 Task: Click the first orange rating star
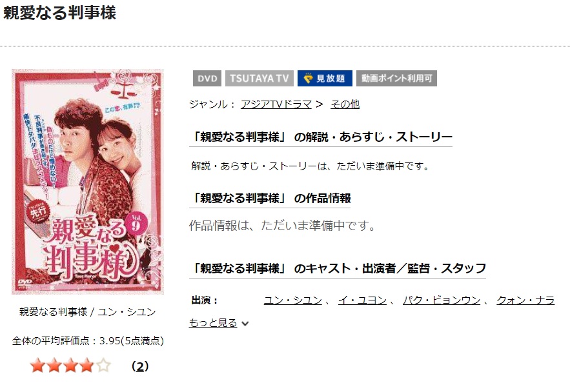(37, 366)
